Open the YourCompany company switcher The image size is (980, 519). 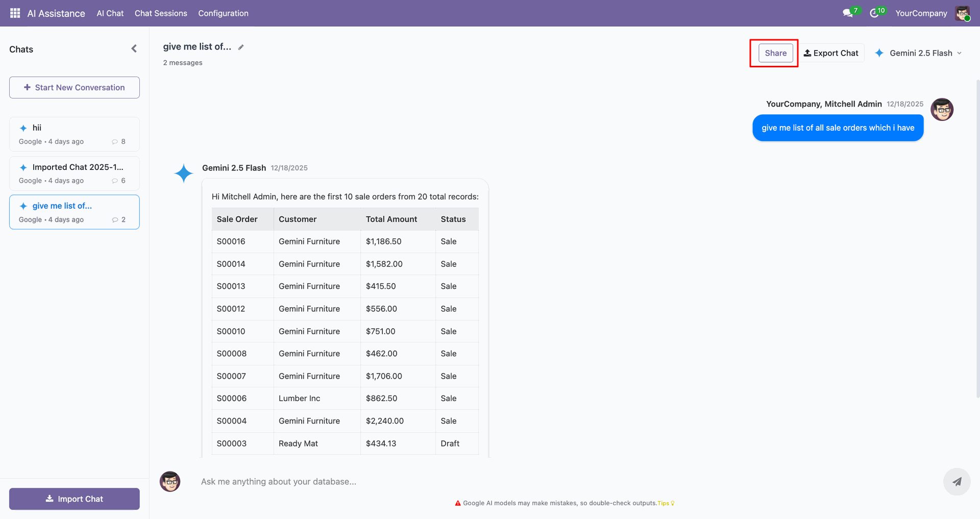click(921, 13)
